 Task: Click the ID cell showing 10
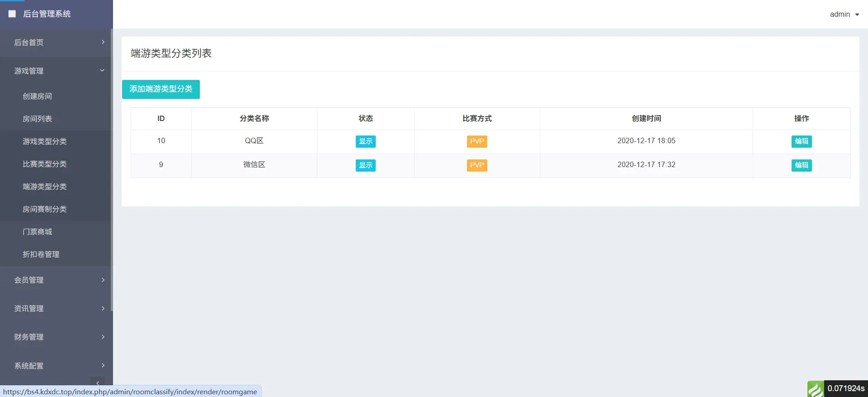(161, 141)
